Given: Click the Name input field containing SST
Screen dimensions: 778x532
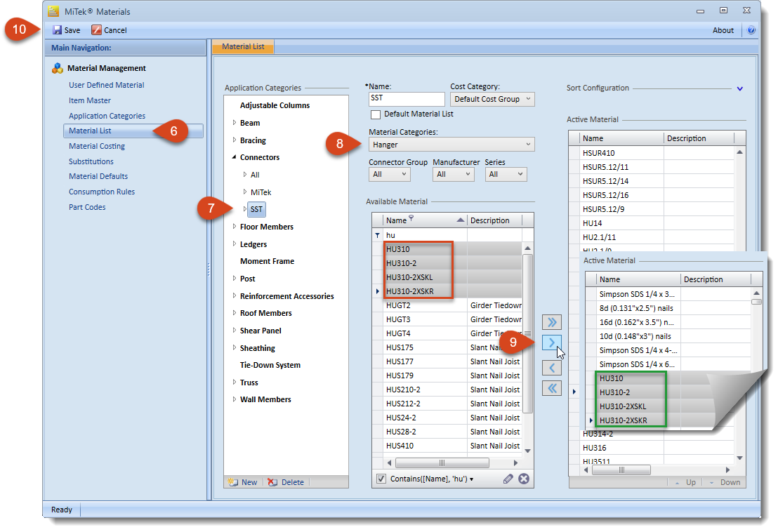Looking at the screenshot, I should coord(407,99).
